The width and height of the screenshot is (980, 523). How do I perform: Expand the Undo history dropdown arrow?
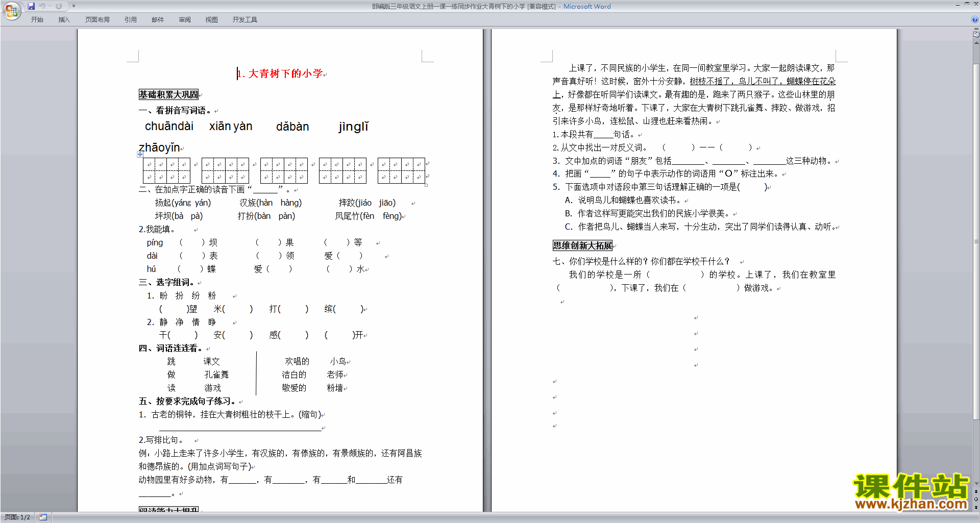pyautogui.click(x=50, y=6)
